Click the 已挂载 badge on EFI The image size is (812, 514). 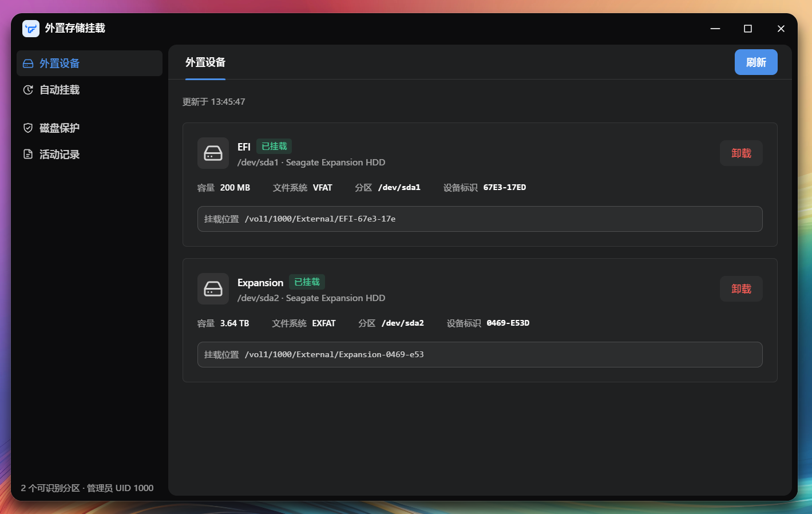coord(274,147)
